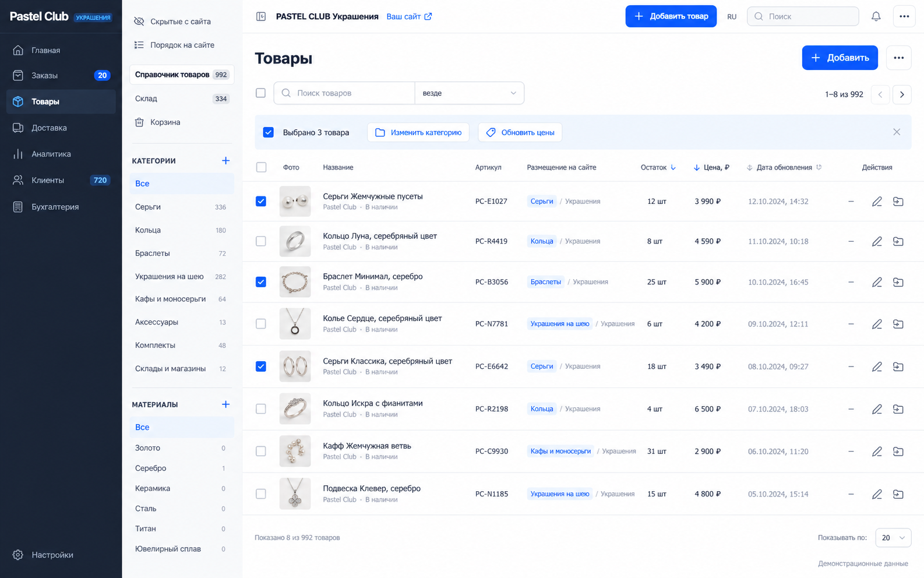924x578 pixels.
Task: Open the Подвеска Клевер product thumbnail
Action: click(295, 494)
